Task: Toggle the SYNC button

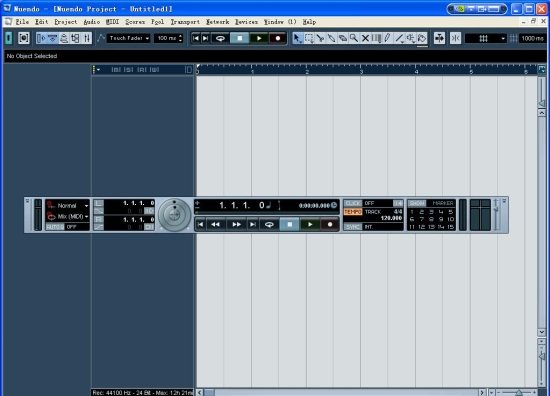Action: pyautogui.click(x=353, y=227)
